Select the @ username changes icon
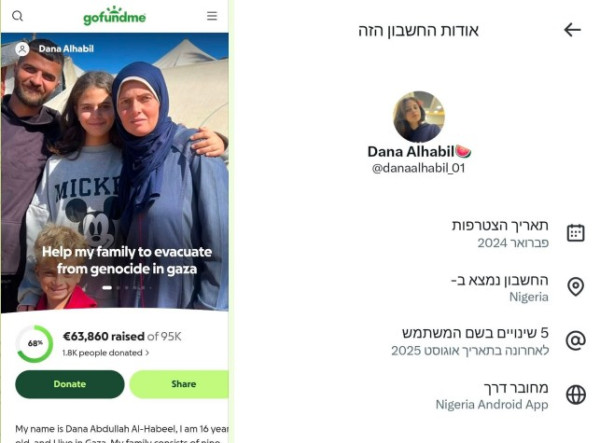This screenshot has height=443, width=600. 576,340
